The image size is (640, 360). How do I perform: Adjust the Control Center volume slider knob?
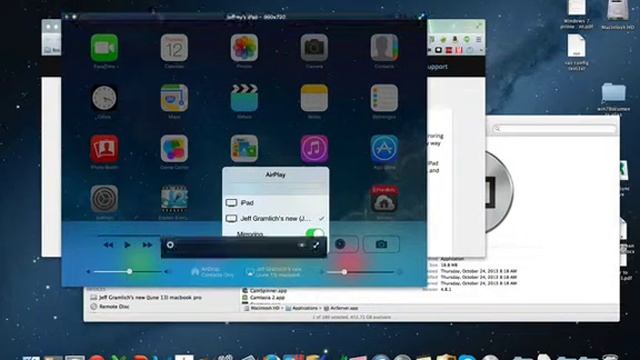(x=129, y=271)
